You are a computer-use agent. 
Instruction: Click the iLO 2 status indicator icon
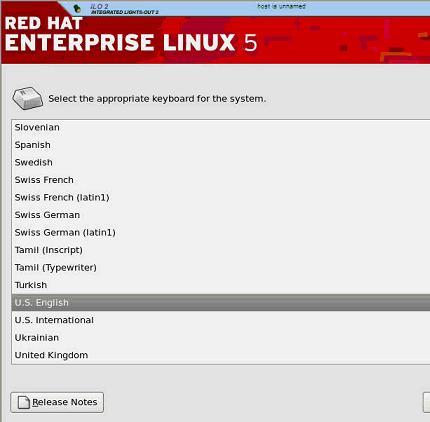coord(77,9)
